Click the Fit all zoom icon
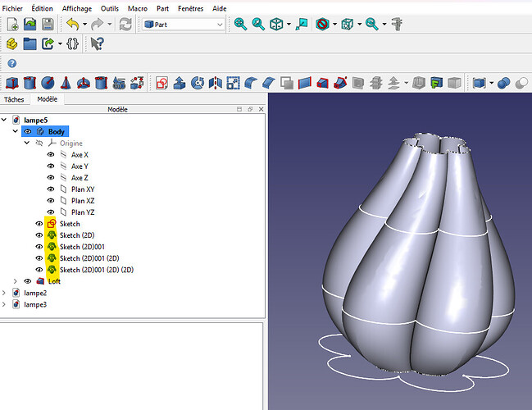532x410 pixels. coord(241,25)
